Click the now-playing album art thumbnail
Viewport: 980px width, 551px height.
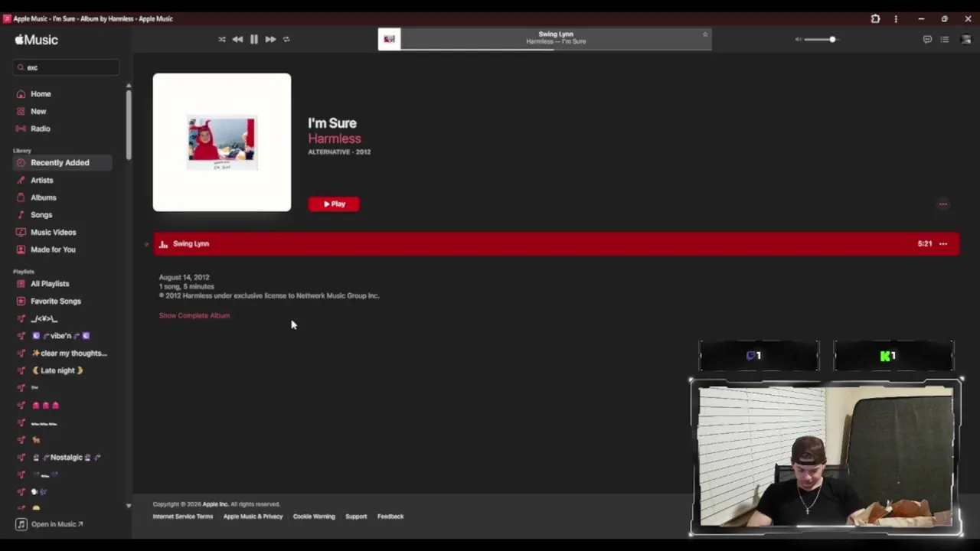coord(389,39)
